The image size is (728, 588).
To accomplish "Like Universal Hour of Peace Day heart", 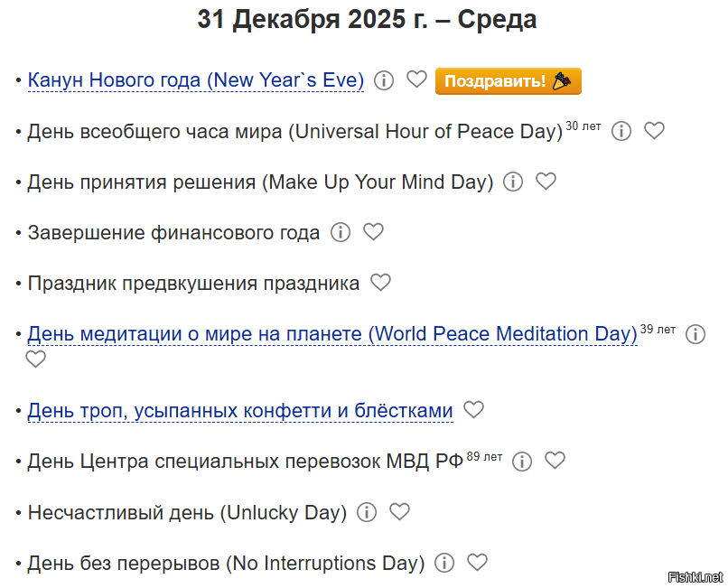I will coord(654,130).
